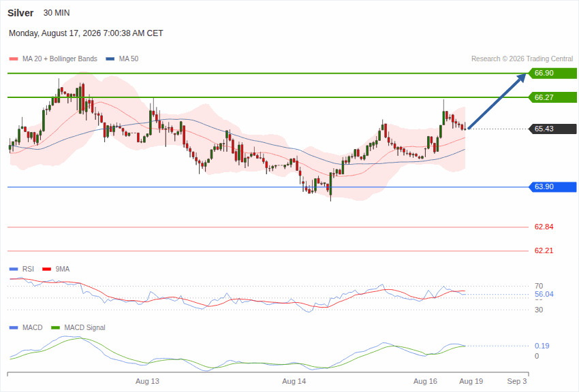Click the 30 MIN timeframe label

[x=57, y=13]
